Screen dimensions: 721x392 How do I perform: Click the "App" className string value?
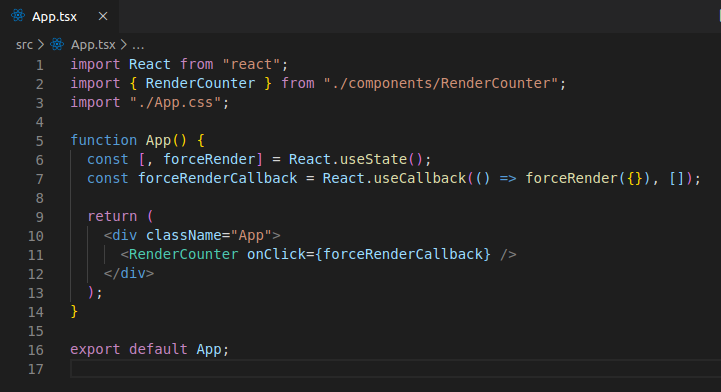click(251, 235)
